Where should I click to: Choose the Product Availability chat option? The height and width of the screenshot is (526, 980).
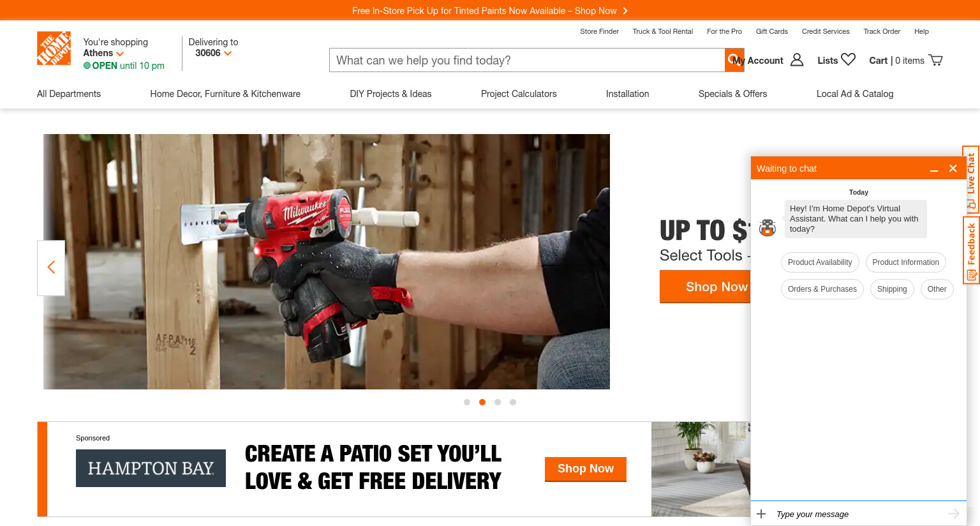coord(820,262)
